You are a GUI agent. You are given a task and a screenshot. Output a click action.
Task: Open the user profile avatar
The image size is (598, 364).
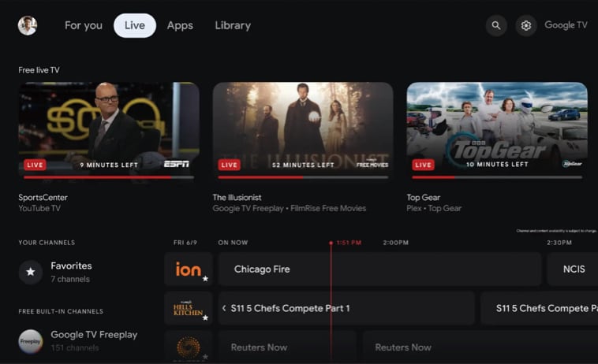pyautogui.click(x=28, y=25)
